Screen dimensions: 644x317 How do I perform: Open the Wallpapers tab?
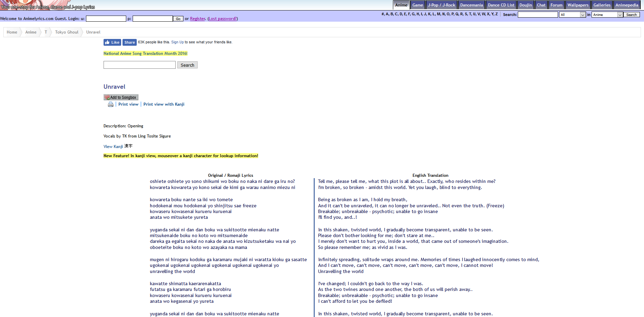[x=578, y=5]
